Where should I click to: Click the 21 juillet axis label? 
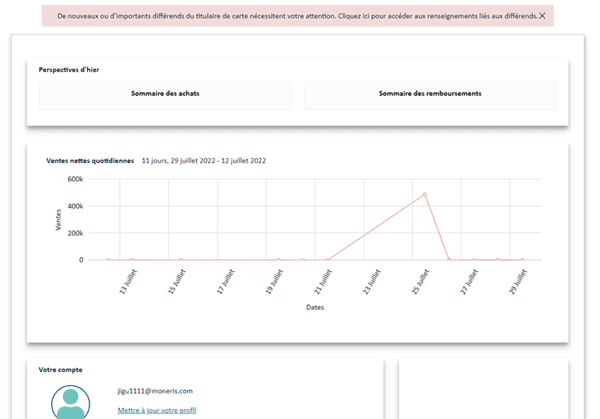323,282
